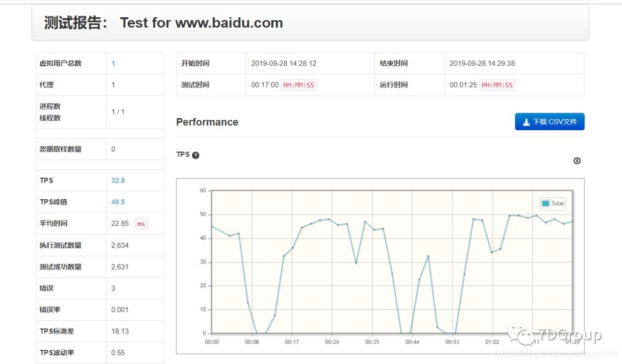Click the Total legend color swatch
This screenshot has width=622, height=364.
(x=545, y=203)
